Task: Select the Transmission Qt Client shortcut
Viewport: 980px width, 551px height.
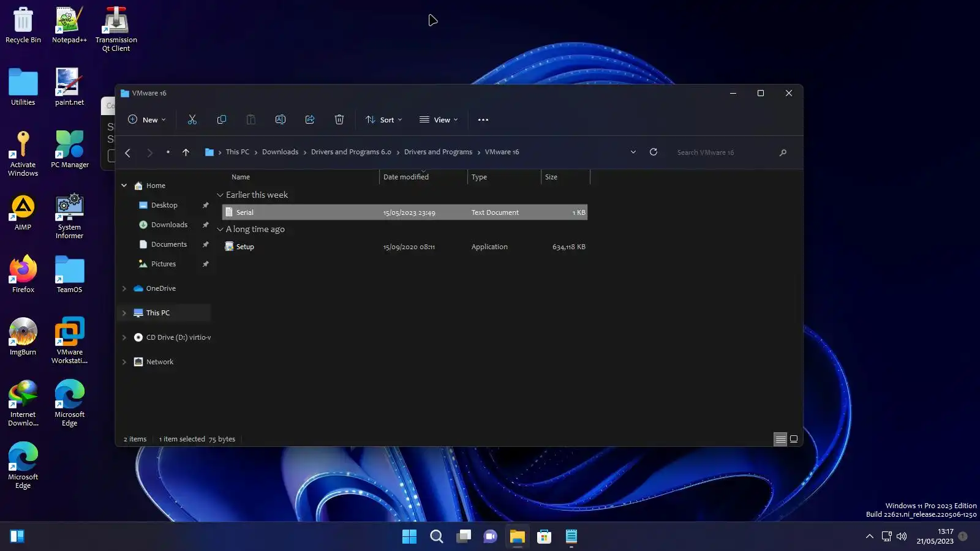Action: (116, 29)
